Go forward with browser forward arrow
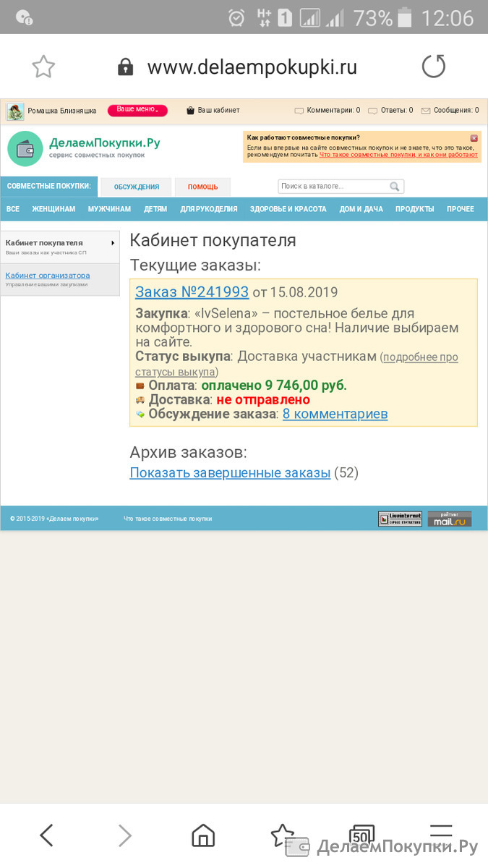 125,835
